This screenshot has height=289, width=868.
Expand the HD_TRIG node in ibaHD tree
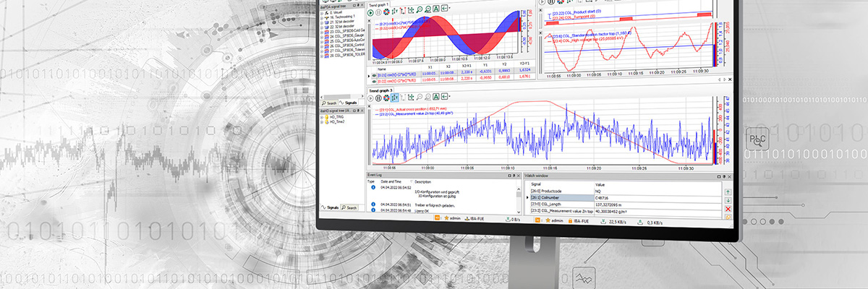[x=321, y=116]
